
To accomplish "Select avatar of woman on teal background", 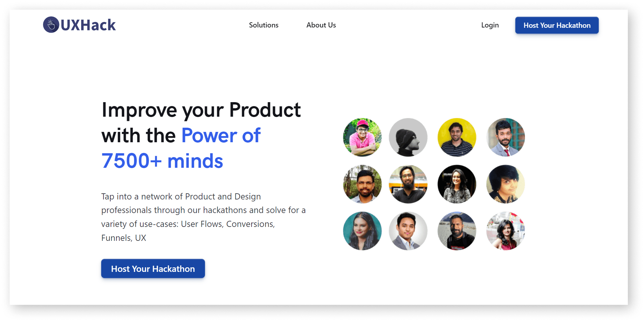I will (362, 231).
